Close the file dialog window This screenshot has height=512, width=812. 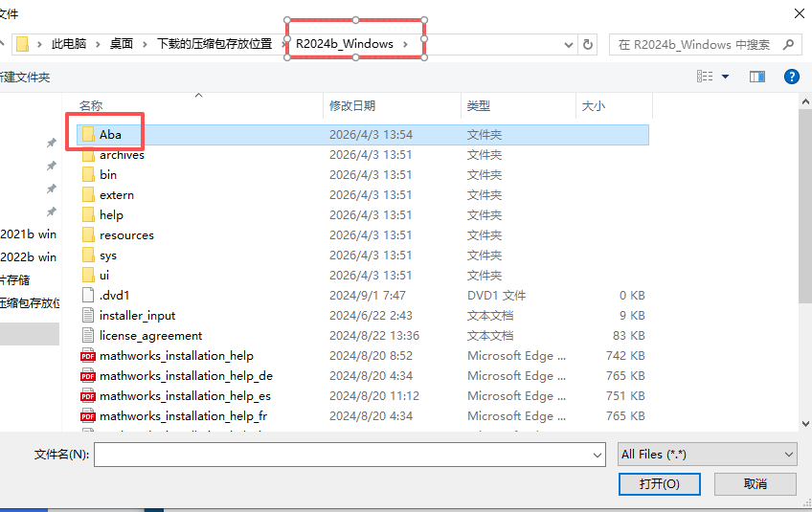pyautogui.click(x=799, y=13)
